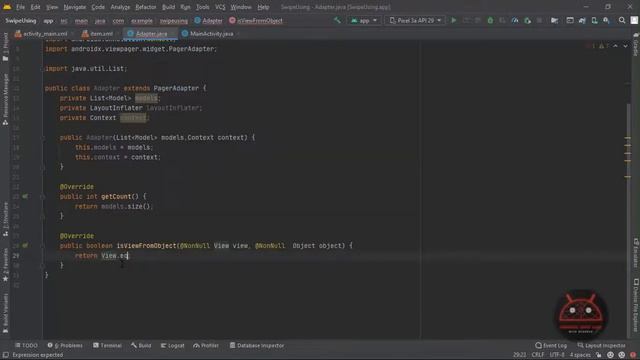This screenshot has width=640, height=360.
Task: Open the Logcat tool window button
Action: tap(172, 346)
